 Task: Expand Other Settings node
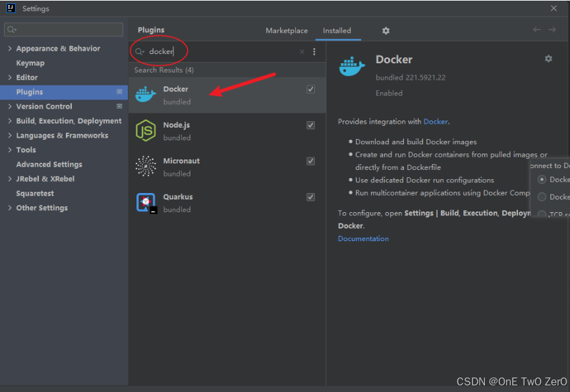[10, 208]
